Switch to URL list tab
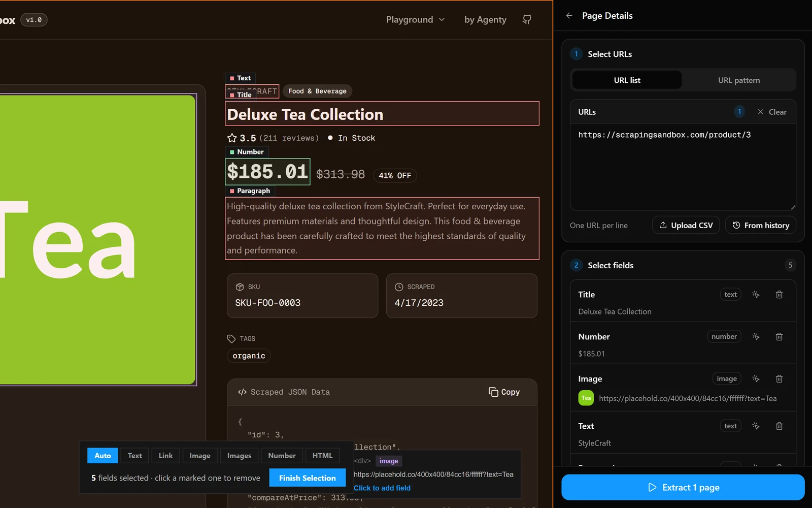 627,80
